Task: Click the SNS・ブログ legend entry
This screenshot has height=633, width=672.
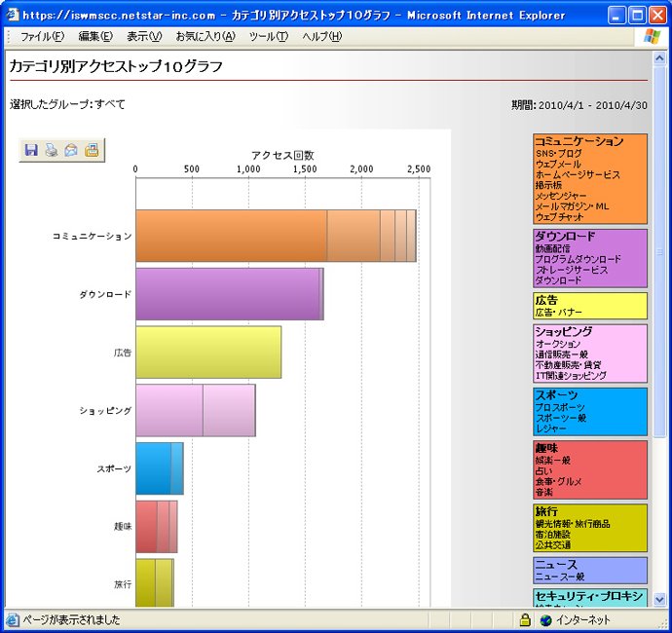Action: coord(558,154)
